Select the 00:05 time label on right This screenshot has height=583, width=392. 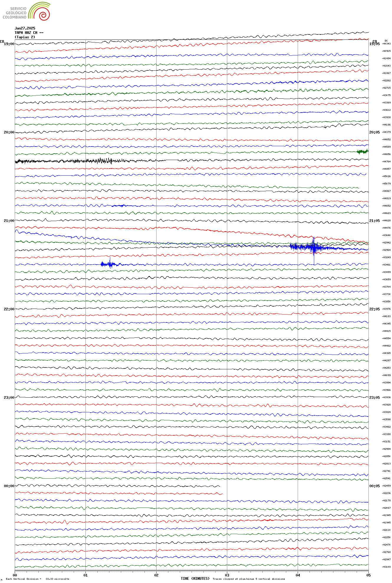click(374, 486)
